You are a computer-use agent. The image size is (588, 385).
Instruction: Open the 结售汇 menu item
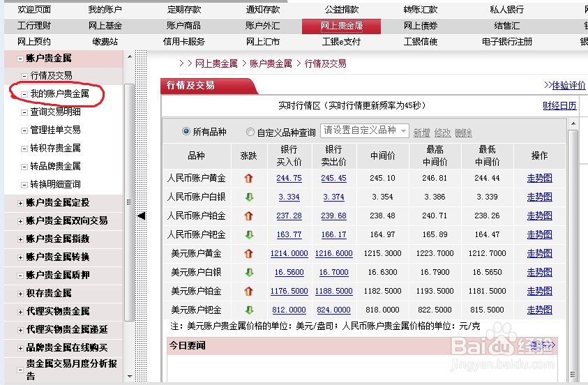tap(507, 26)
